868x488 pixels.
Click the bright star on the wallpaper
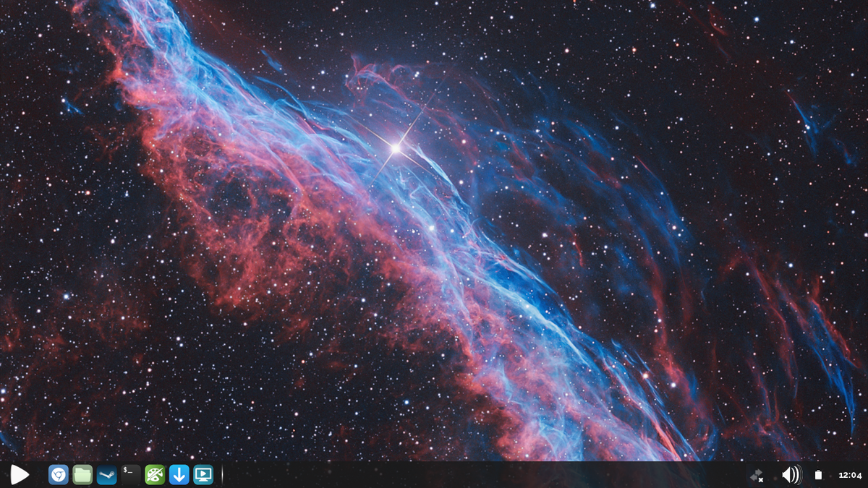point(396,147)
